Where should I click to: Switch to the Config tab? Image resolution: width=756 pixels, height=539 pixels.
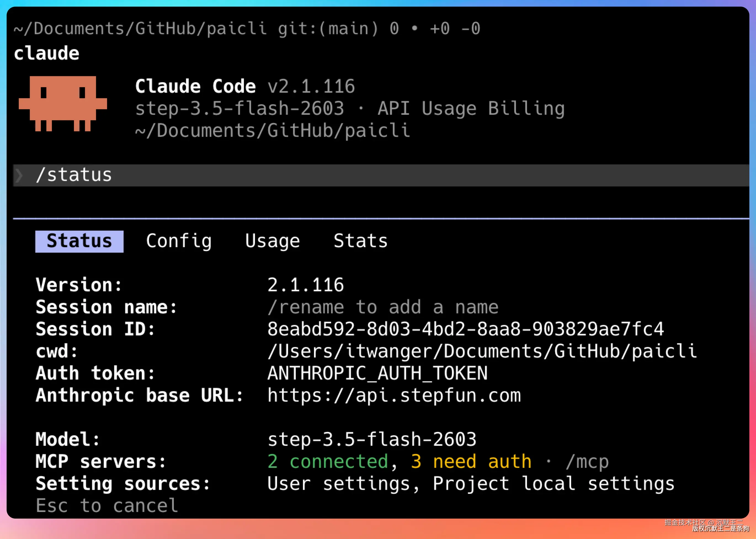click(179, 241)
